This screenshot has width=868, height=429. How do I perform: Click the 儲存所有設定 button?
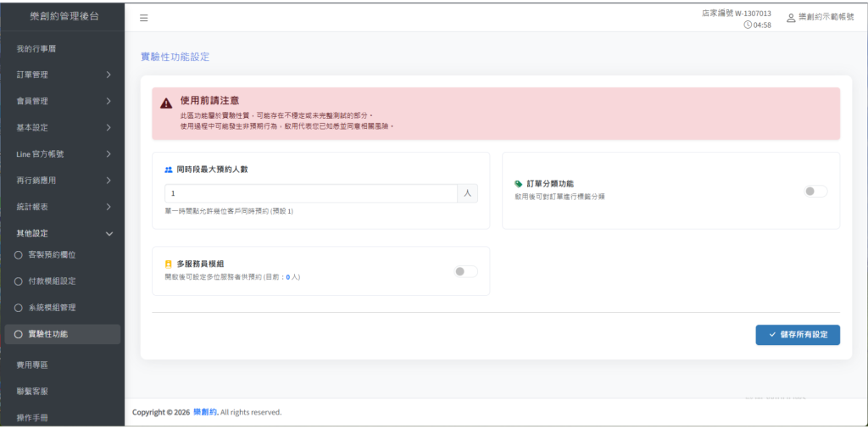click(797, 335)
